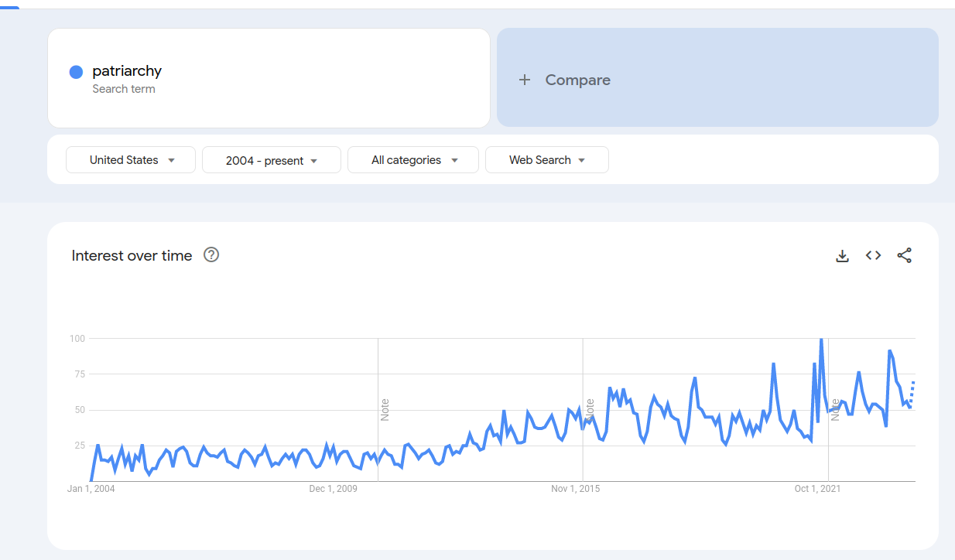The width and height of the screenshot is (955, 560).
Task: Open the United States region dropdown
Action: coord(131,160)
